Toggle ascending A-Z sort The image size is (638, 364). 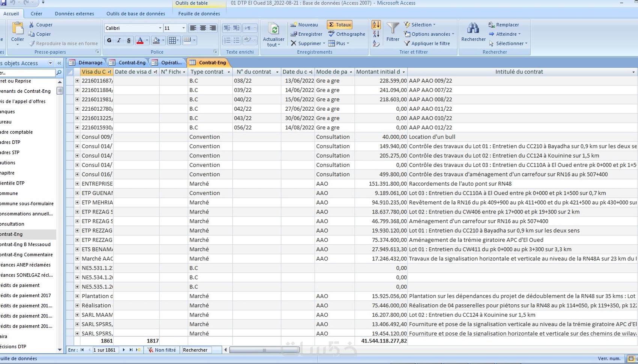376,25
